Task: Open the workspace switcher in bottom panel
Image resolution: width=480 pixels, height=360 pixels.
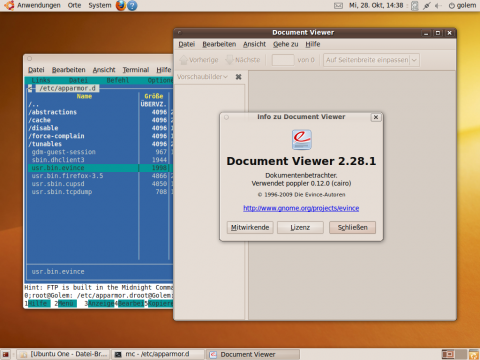Action: 454,354
